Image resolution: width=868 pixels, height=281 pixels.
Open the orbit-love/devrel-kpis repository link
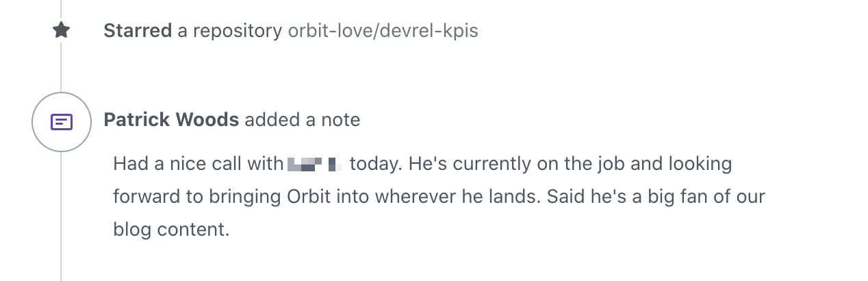383,31
